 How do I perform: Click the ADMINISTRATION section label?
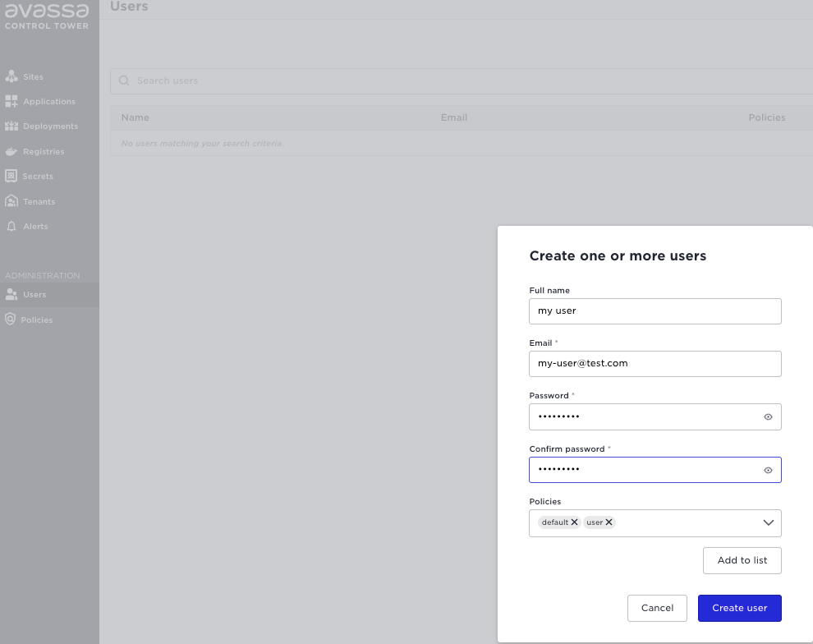click(x=43, y=275)
